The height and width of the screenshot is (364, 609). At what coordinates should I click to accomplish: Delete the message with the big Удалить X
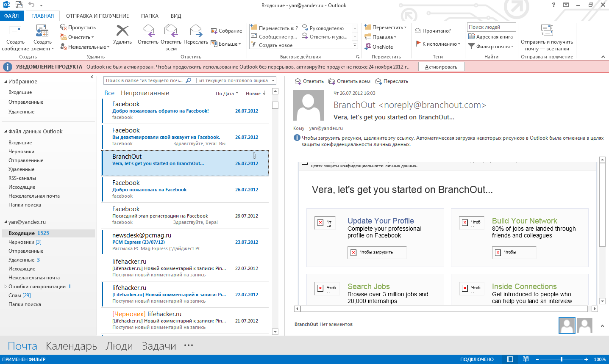[x=122, y=35]
